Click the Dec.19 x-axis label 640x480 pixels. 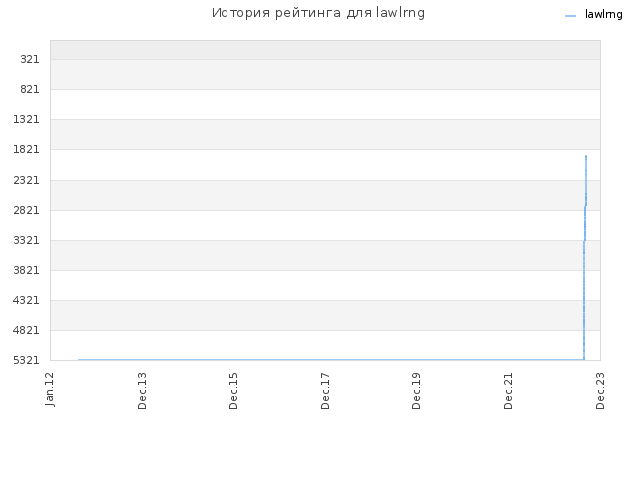point(416,391)
